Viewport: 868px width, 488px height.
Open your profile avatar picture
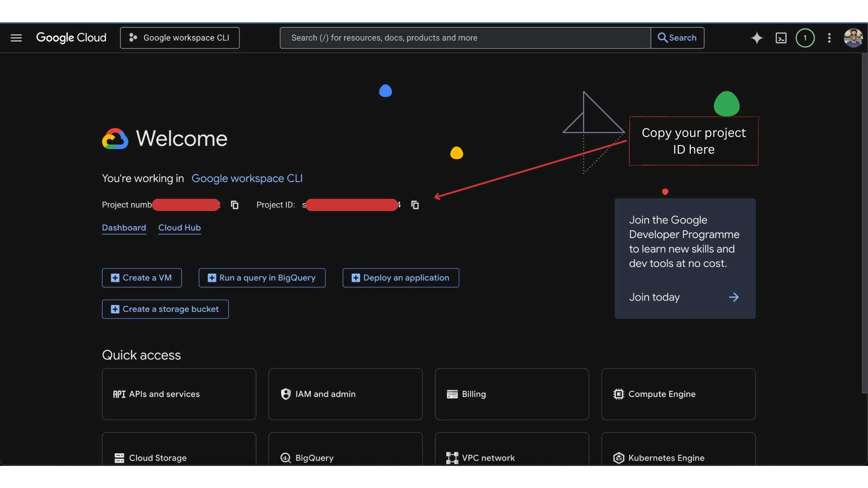[854, 38]
